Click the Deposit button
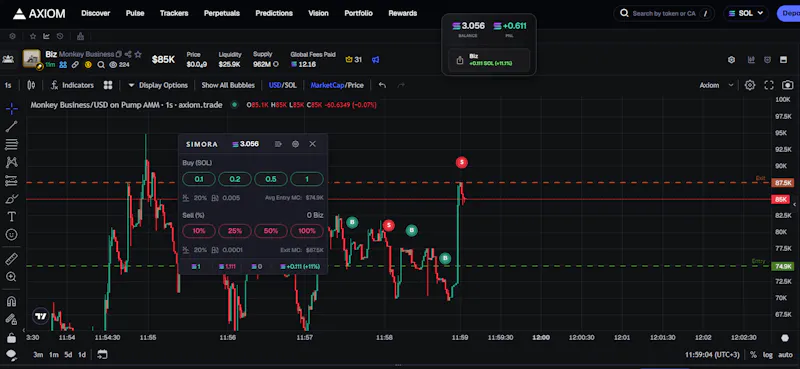The height and width of the screenshot is (369, 800). pos(788,13)
